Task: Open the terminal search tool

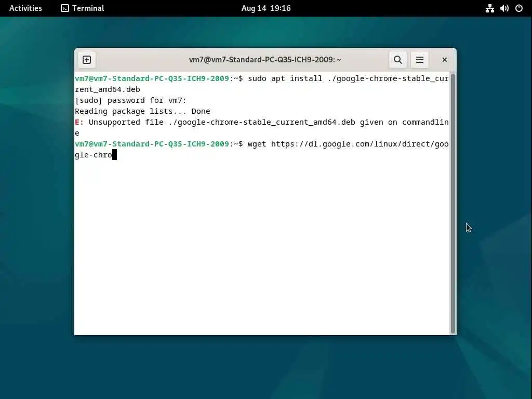Action: pos(397,60)
